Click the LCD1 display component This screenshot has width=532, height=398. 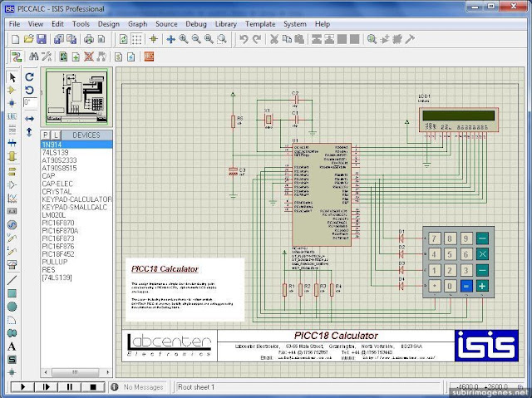459,120
